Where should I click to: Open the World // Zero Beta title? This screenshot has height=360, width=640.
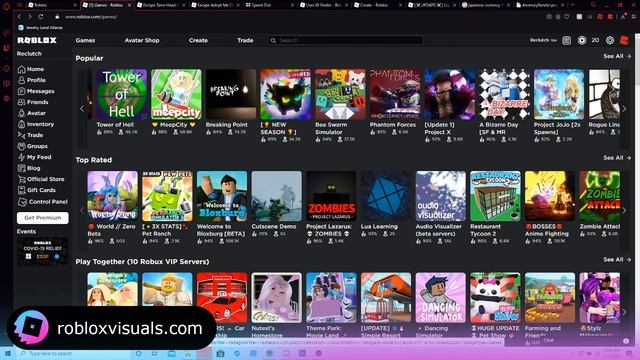pos(111,230)
